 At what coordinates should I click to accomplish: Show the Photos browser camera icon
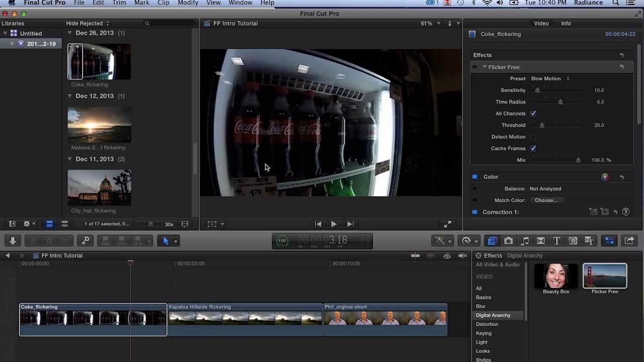(x=508, y=241)
